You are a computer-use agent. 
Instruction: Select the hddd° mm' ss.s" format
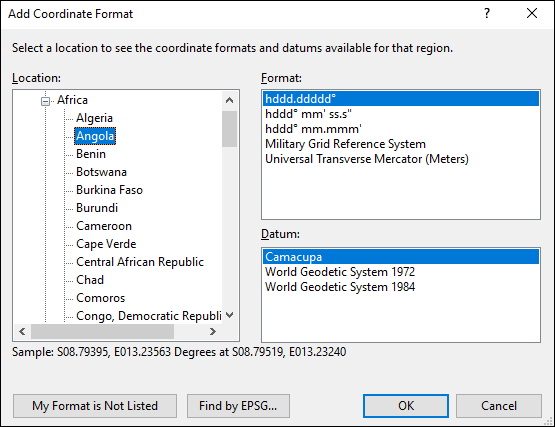coord(401,114)
